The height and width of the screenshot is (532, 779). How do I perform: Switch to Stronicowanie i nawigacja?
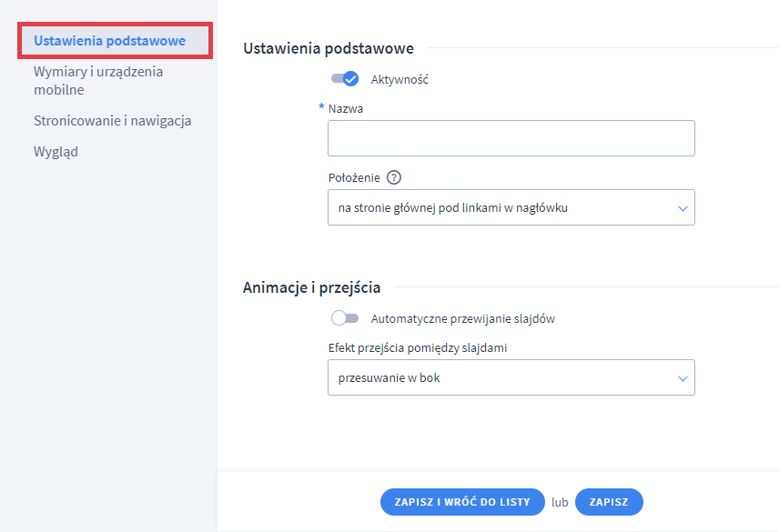tap(111, 120)
